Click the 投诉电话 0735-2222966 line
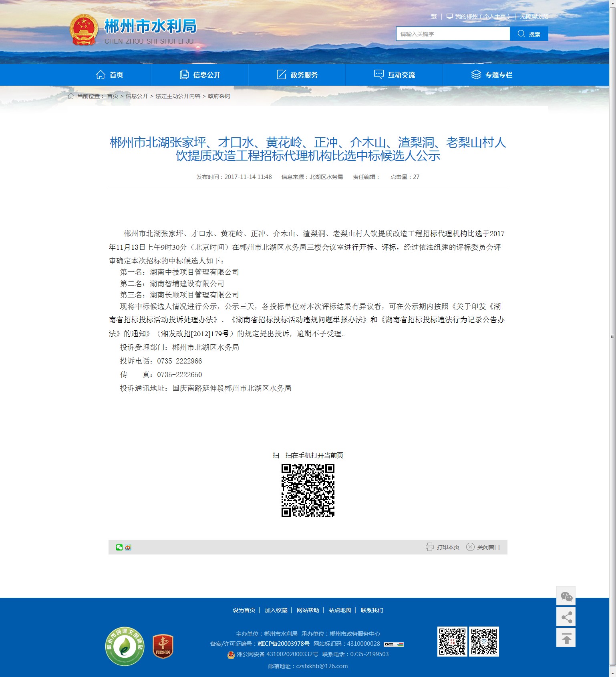 click(x=161, y=361)
